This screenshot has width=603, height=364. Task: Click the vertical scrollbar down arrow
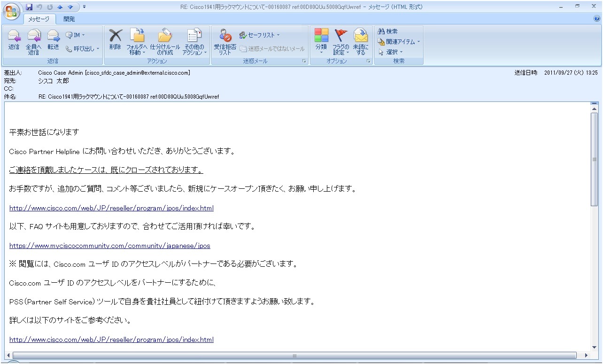[x=595, y=347]
